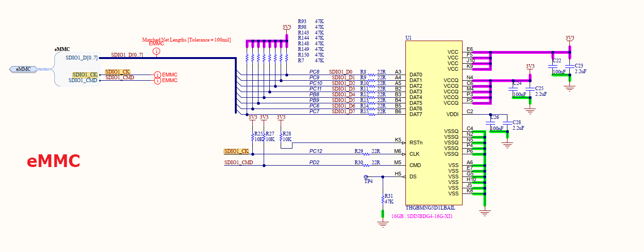Click the ground symbol below the VSS pins
This screenshot has width=644, height=252.
point(485,212)
